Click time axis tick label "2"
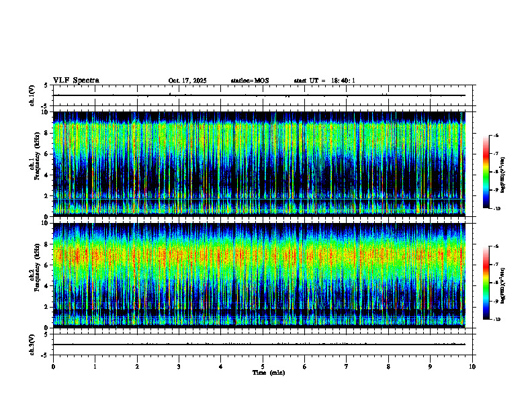Screen dimensions: 532x411 pos(137,367)
